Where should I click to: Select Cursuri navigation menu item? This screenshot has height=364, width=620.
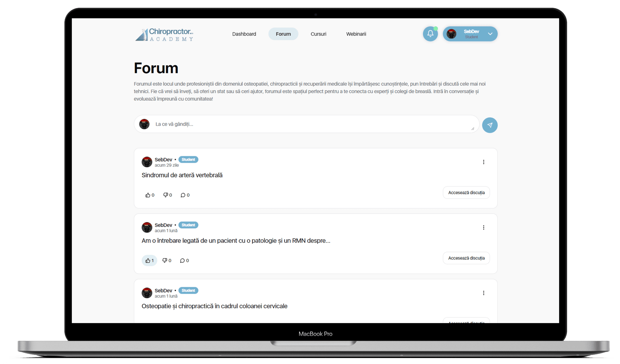319,34
